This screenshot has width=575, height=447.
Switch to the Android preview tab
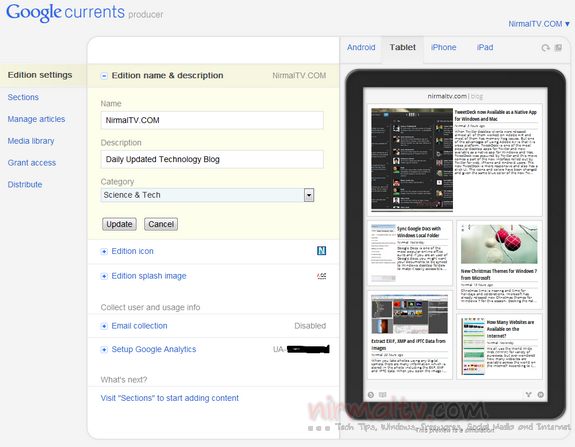coord(361,47)
